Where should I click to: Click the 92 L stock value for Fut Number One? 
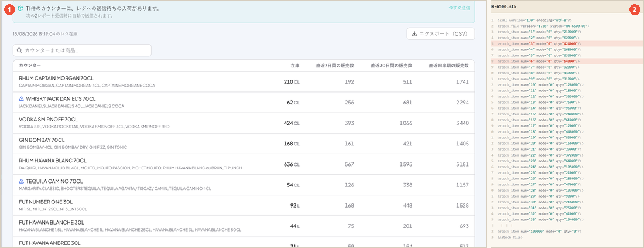click(x=295, y=205)
